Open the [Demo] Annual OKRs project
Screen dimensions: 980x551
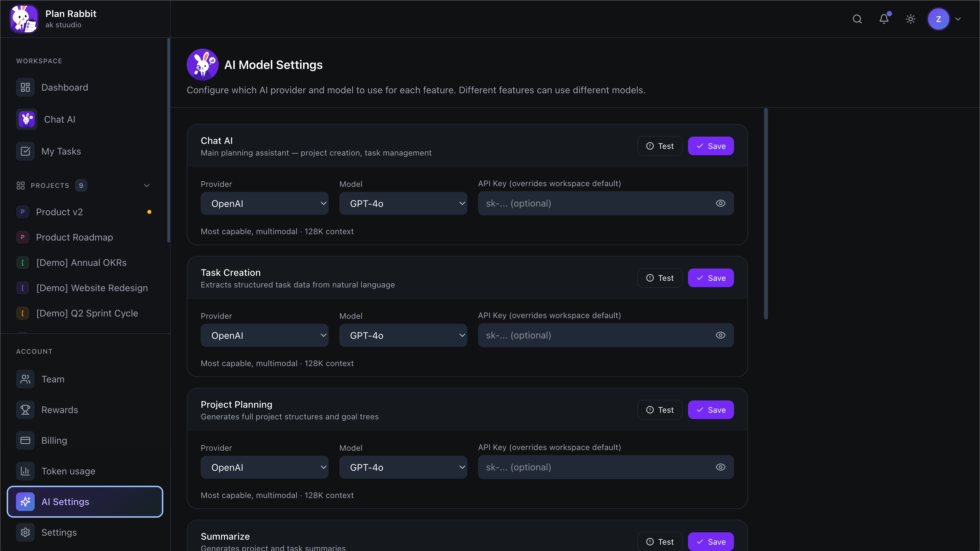[x=85, y=263]
